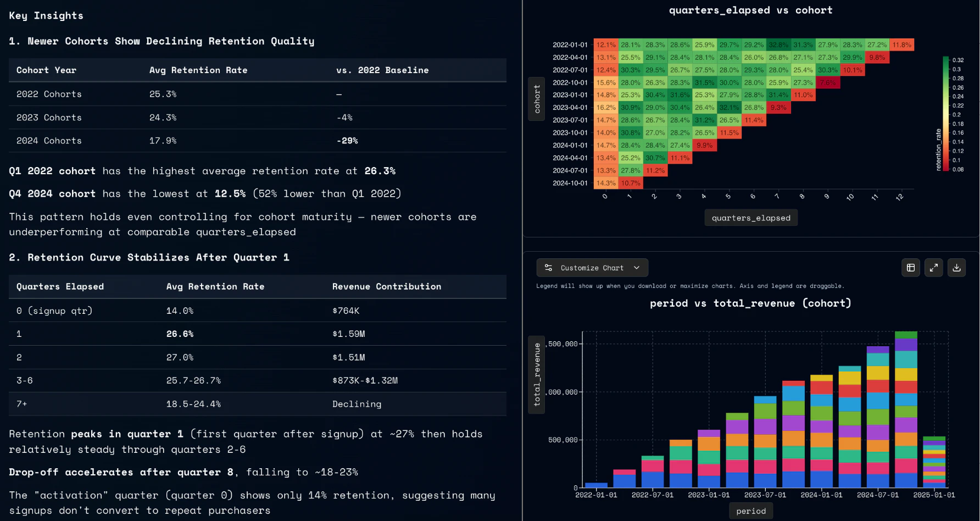Download the revenue bar chart
980x521 pixels.
[956, 268]
